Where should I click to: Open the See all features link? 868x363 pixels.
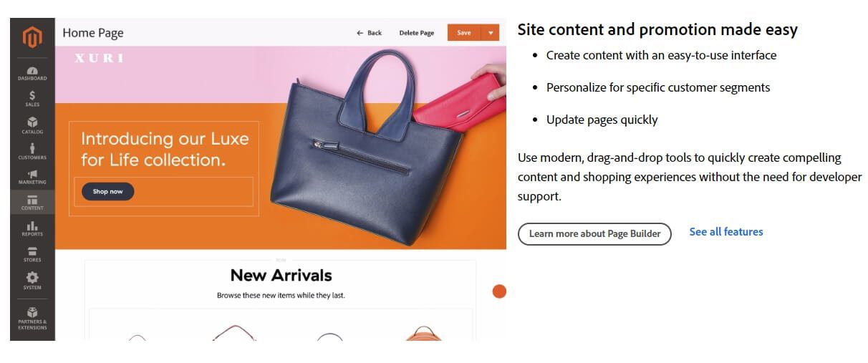tap(726, 232)
